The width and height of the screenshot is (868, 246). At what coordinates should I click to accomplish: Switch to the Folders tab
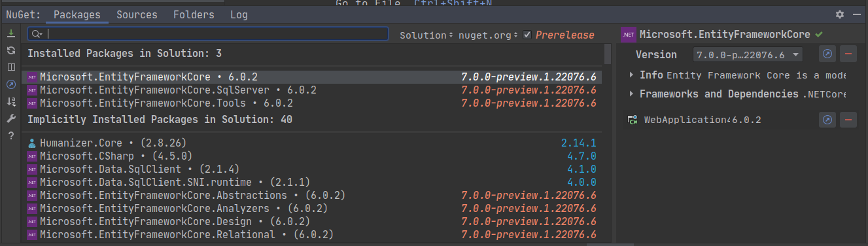click(x=194, y=14)
